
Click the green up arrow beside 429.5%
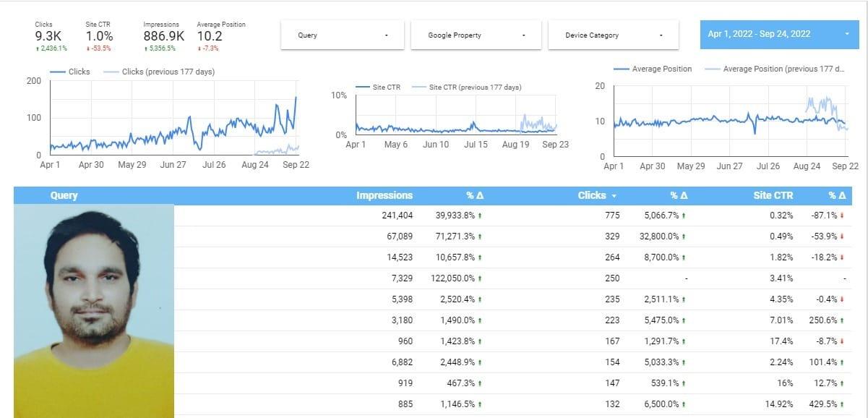842,404
